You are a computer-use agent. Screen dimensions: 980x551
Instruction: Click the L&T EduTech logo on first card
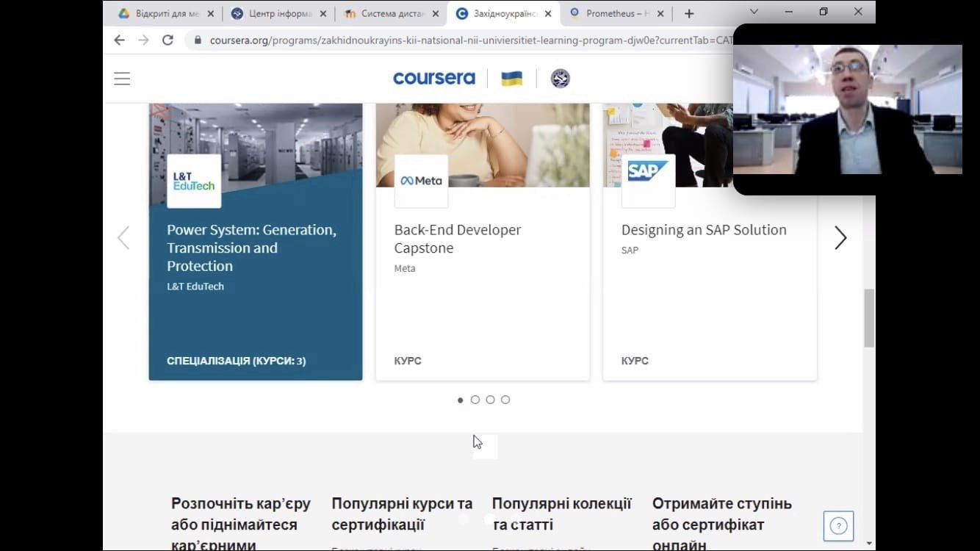(x=194, y=181)
